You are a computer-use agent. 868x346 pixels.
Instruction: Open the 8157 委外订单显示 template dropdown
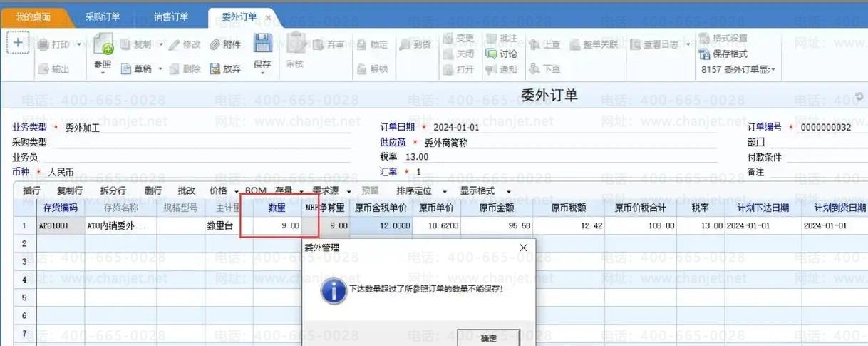coord(738,70)
